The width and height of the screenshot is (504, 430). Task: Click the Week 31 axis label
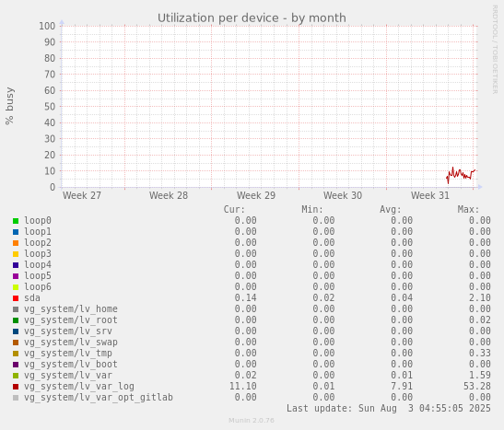point(430,195)
